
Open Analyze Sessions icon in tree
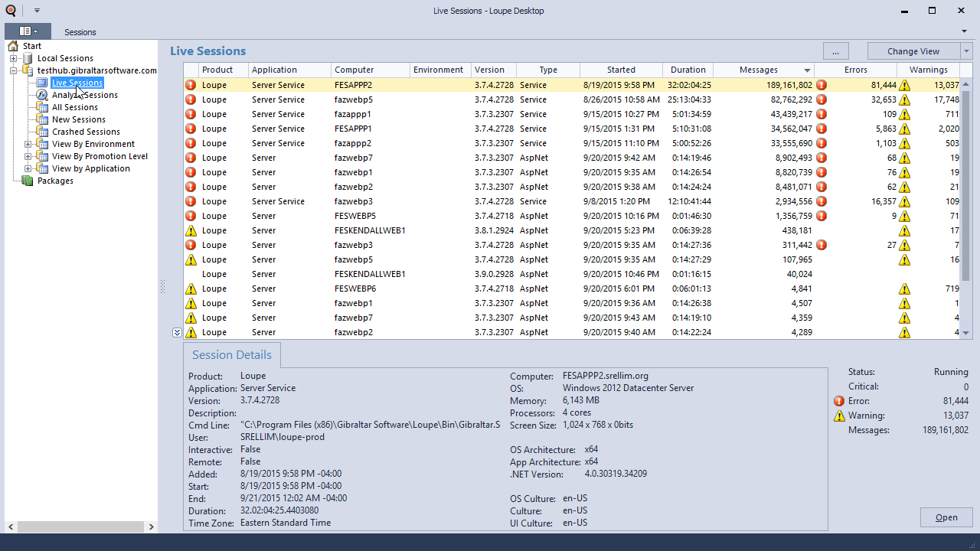(x=42, y=95)
